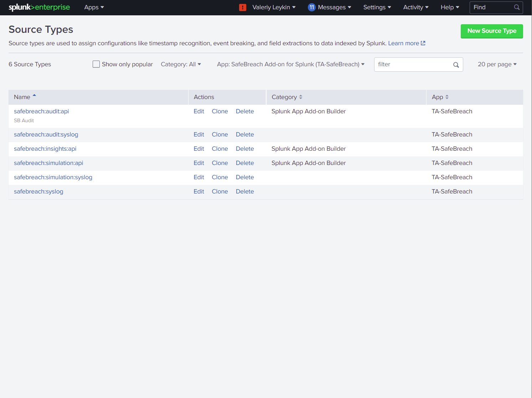The height and width of the screenshot is (398, 532).
Task: Delete safebreach:simulation:syslog source type
Action: tap(245, 177)
